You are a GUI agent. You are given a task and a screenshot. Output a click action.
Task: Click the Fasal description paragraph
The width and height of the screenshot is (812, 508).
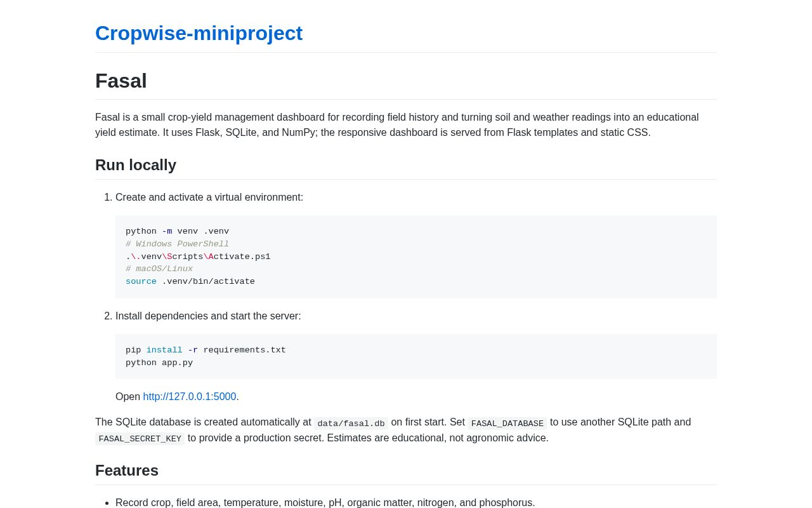(x=406, y=125)
